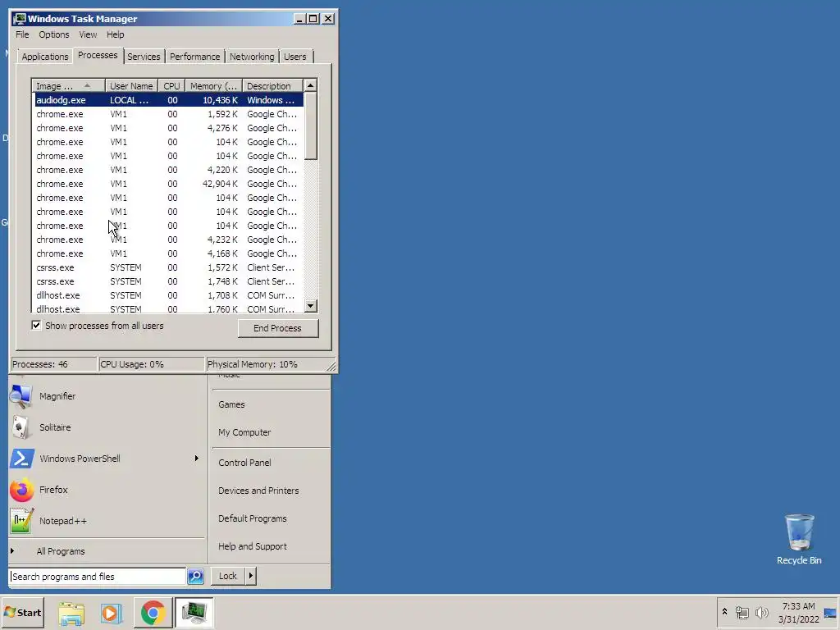Click the process list scroll down arrow

(311, 306)
